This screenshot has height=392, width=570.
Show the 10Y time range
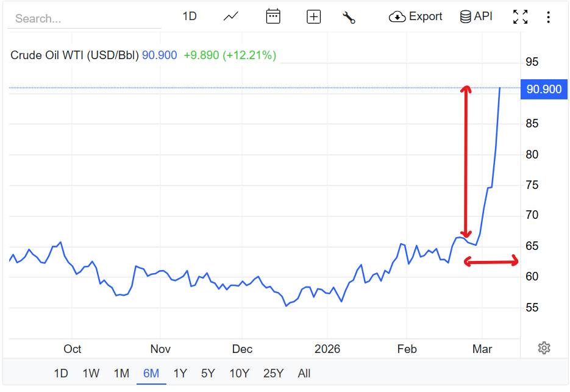click(239, 373)
